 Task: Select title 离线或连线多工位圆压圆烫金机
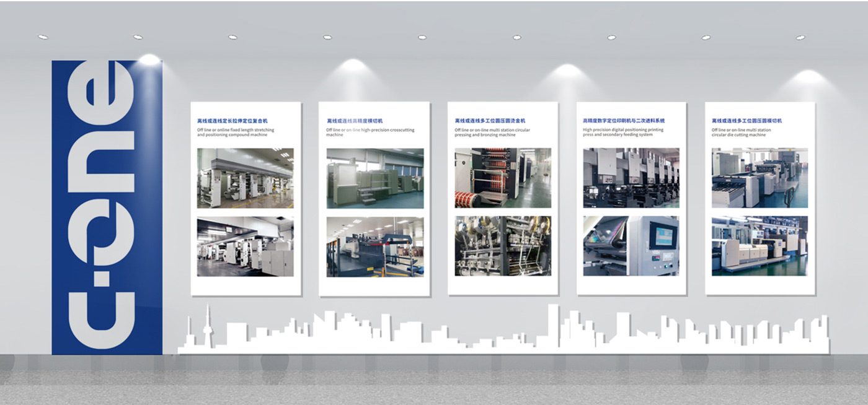coord(490,121)
